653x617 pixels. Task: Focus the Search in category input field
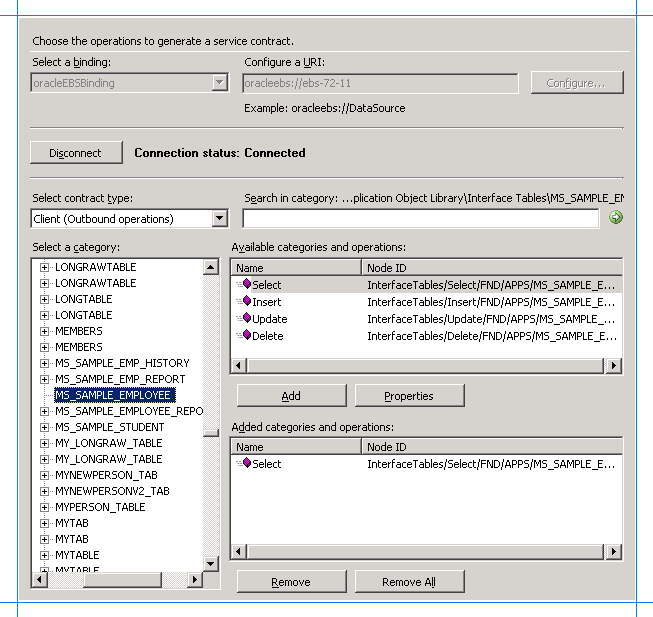[x=421, y=219]
